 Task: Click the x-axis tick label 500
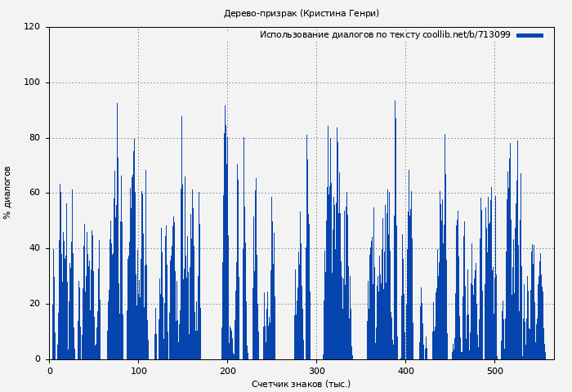[x=494, y=371]
